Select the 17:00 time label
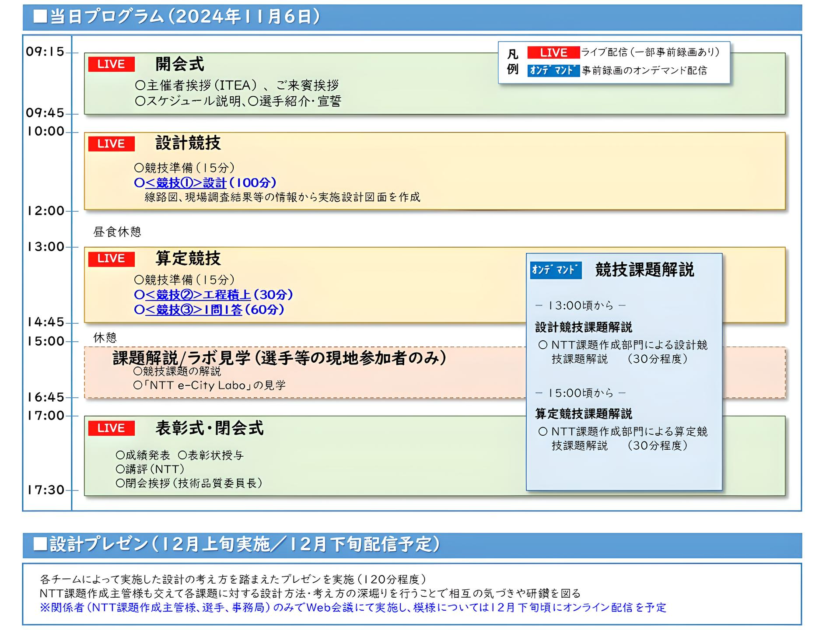 tap(45, 416)
